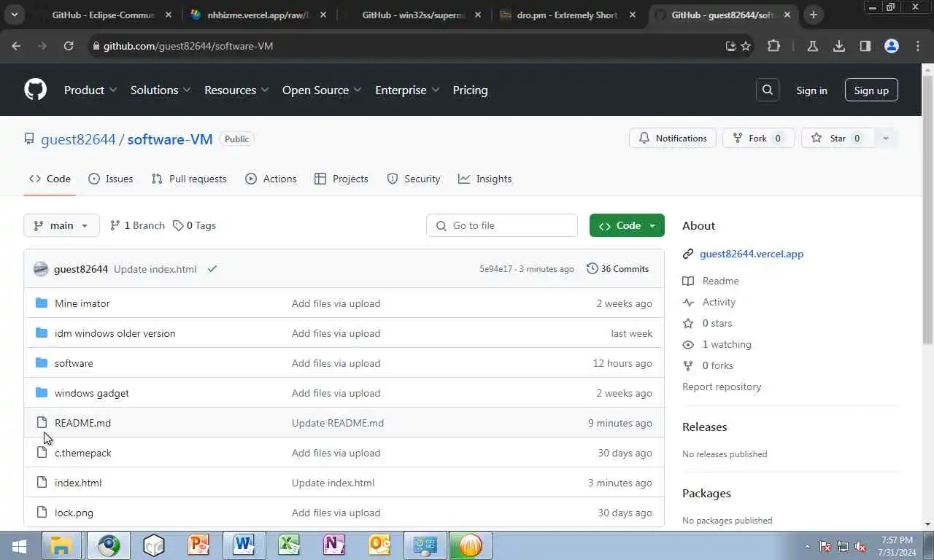Switch to the Actions tab
934x560 pixels.
[x=271, y=179]
